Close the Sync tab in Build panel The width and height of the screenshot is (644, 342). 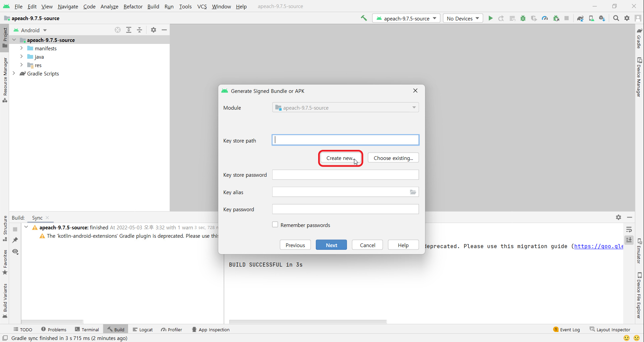click(x=47, y=218)
